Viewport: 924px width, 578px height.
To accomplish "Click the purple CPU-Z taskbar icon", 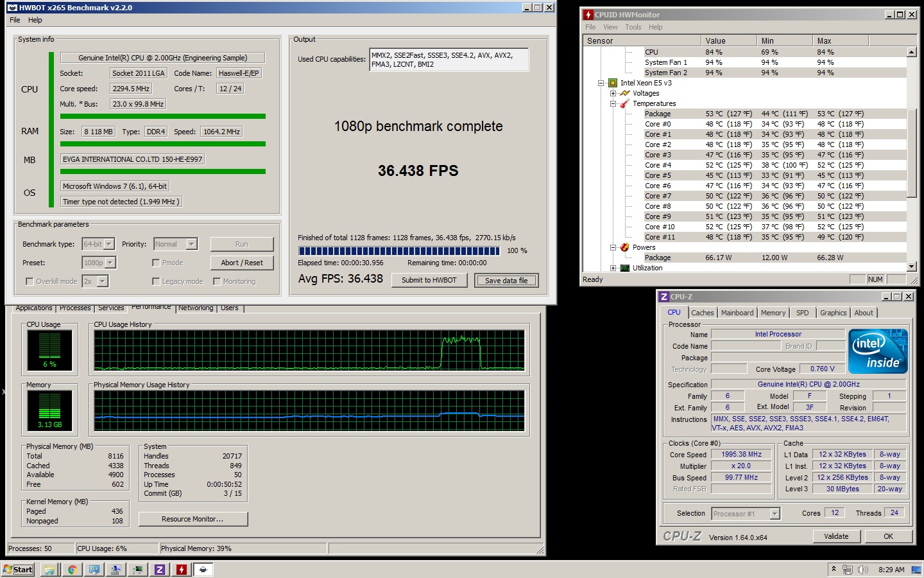I will click(x=160, y=569).
